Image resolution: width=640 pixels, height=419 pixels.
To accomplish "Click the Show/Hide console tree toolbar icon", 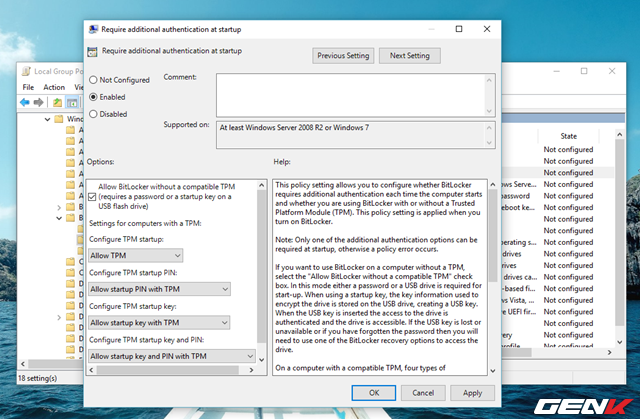I will tap(72, 102).
